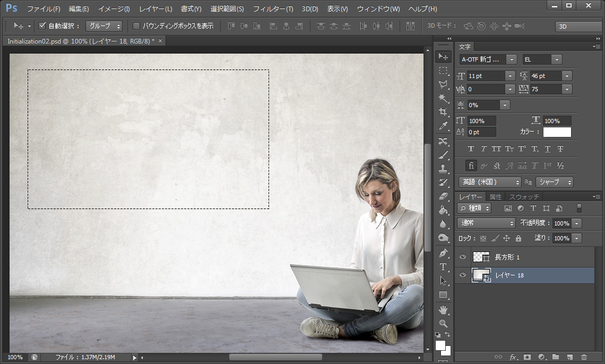Open the フィルター(T) menu
This screenshot has width=605, height=364.
pos(273,9)
